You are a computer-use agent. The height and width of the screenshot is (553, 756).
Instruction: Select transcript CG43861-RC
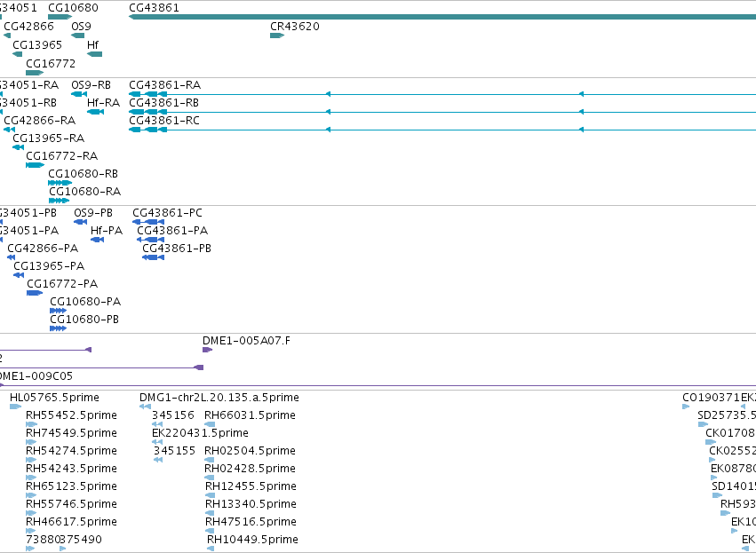click(442, 130)
